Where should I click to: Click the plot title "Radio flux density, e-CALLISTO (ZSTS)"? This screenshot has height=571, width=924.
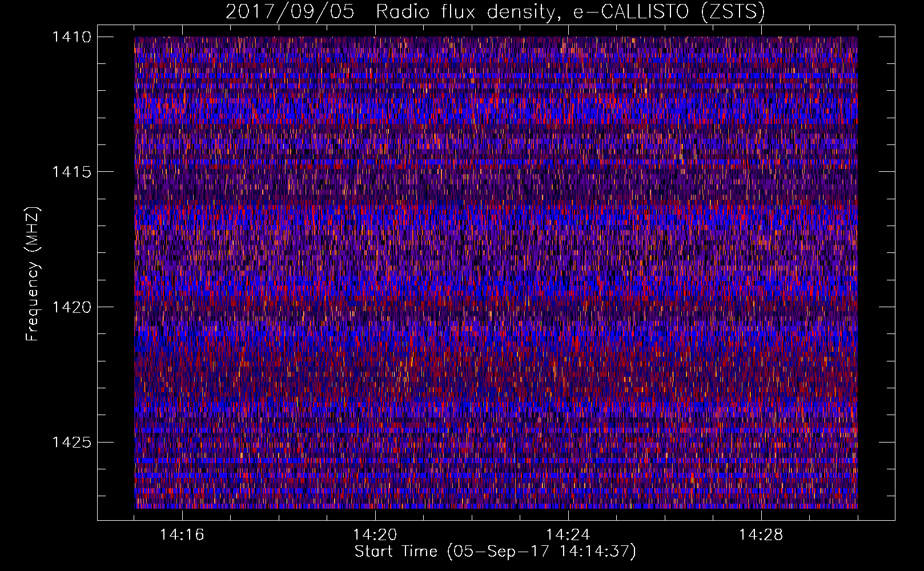570,11
